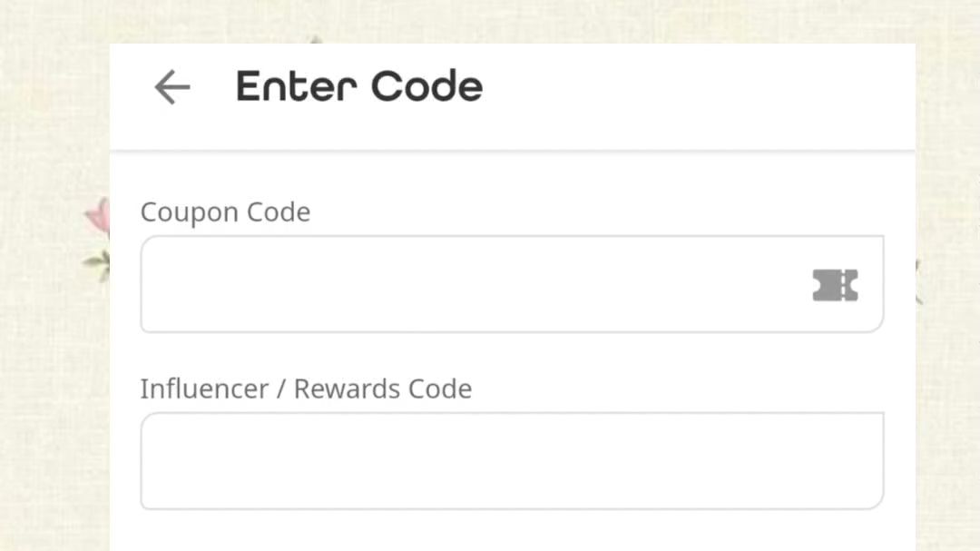
Task: Return to previous screen via header arrow
Action: [171, 88]
